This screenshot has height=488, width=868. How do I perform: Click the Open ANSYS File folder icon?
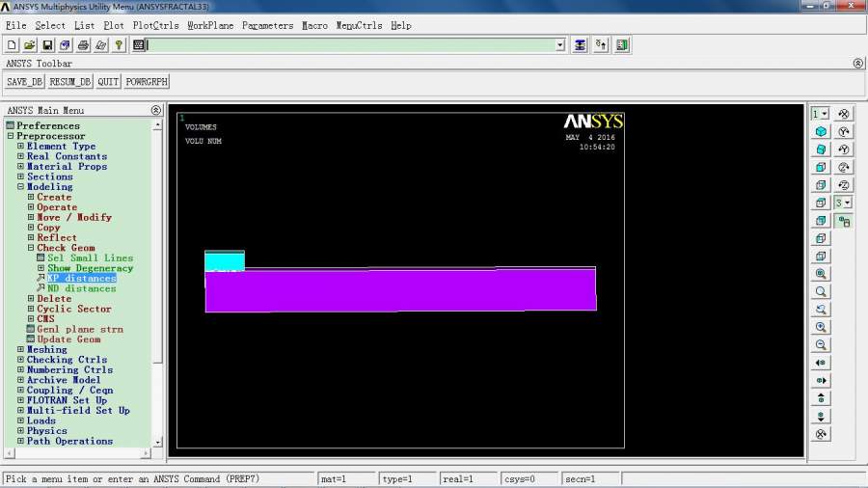point(29,45)
